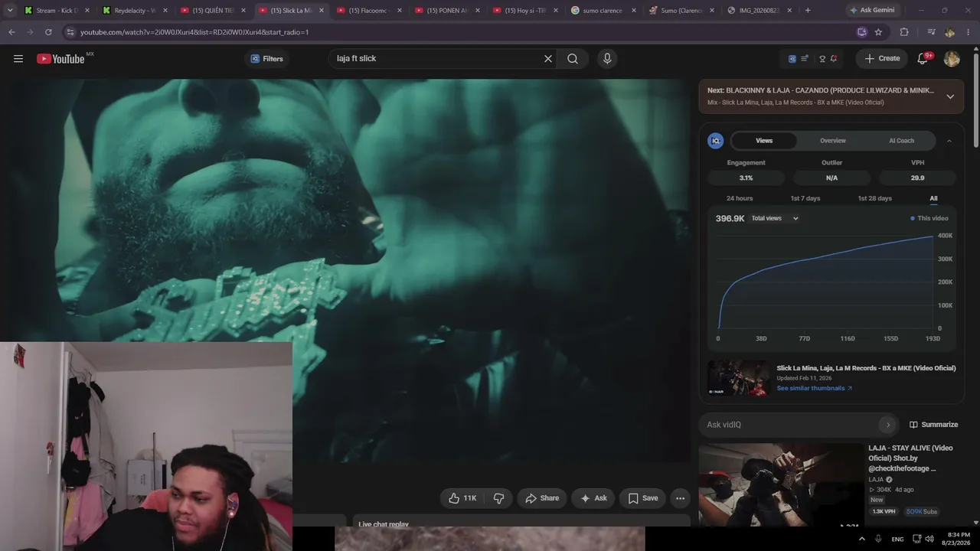The width and height of the screenshot is (980, 551).
Task: Save video to a playlist
Action: (642, 498)
